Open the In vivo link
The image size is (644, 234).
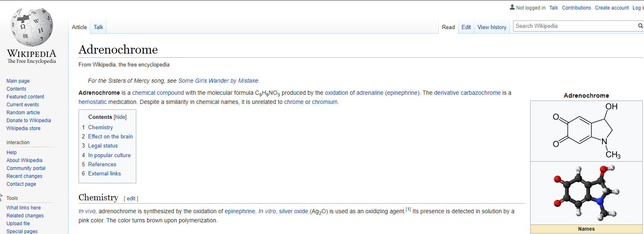point(87,211)
